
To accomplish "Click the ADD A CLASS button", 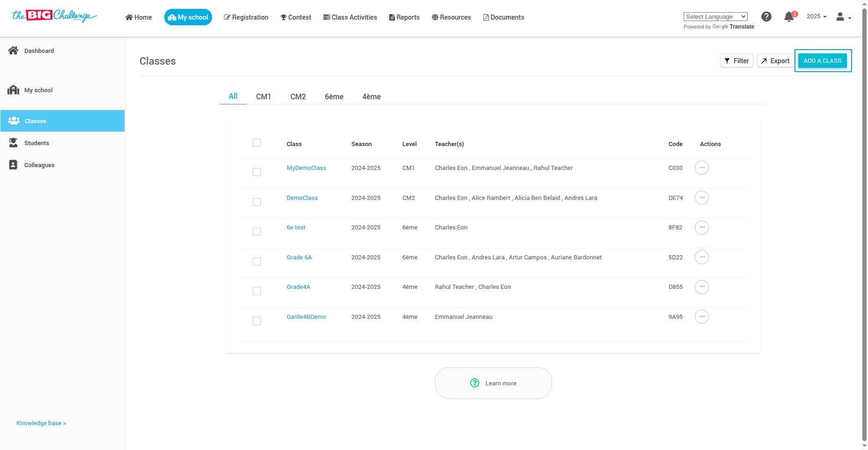I will pos(823,60).
